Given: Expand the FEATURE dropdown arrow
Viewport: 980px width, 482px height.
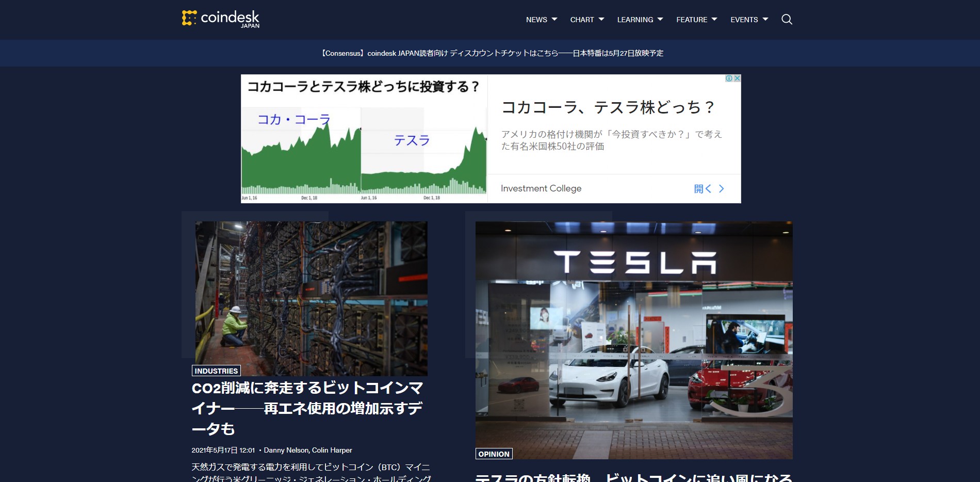Looking at the screenshot, I should click(714, 20).
